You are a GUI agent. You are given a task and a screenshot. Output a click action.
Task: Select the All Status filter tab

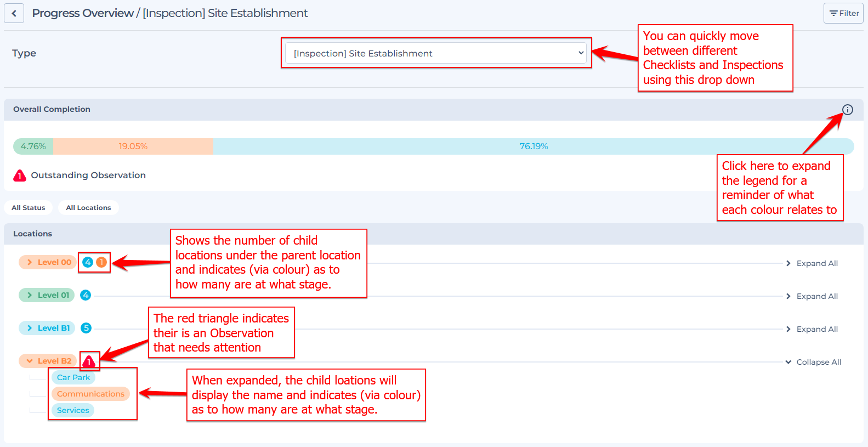click(29, 208)
